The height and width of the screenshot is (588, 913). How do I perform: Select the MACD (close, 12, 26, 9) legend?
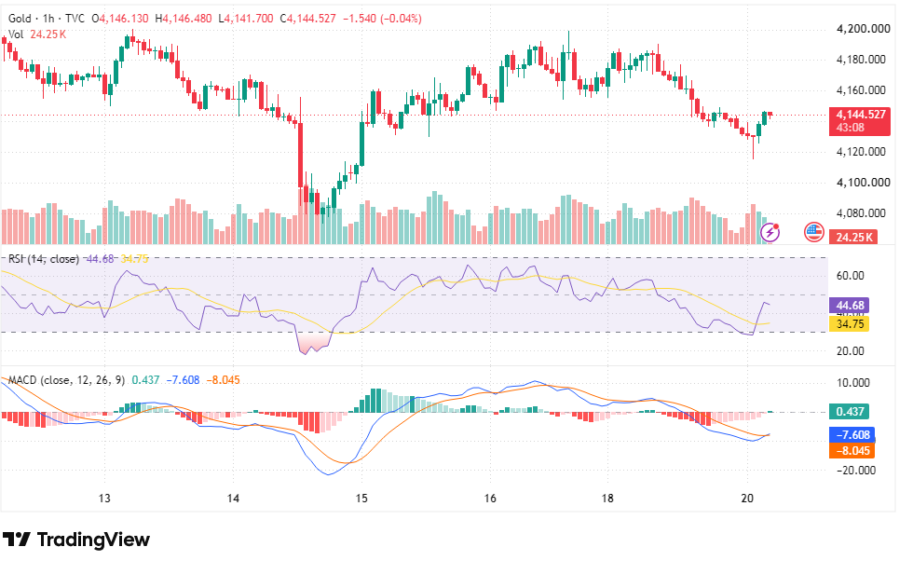[x=66, y=380]
